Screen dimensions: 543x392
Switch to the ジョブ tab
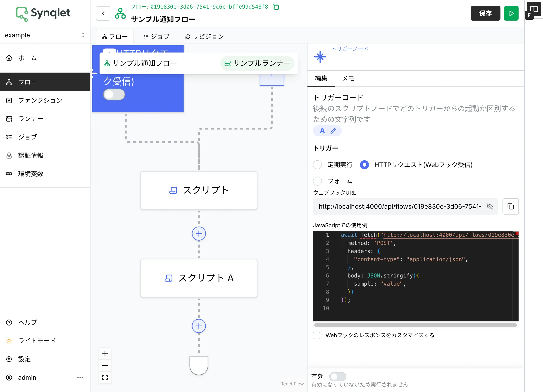(x=157, y=37)
